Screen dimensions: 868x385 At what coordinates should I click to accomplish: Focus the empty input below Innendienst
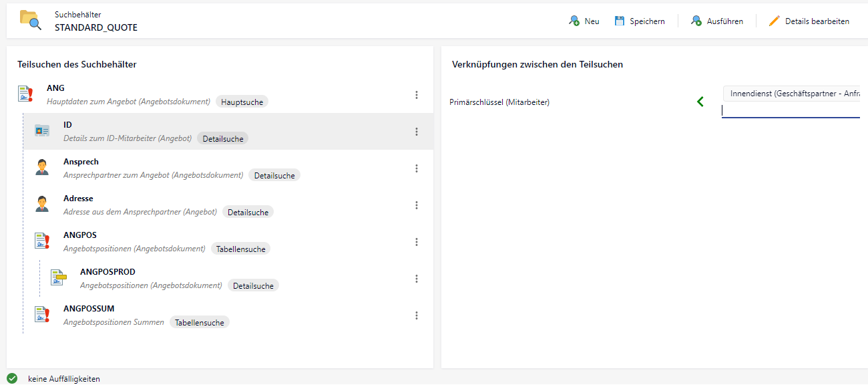tap(791, 111)
